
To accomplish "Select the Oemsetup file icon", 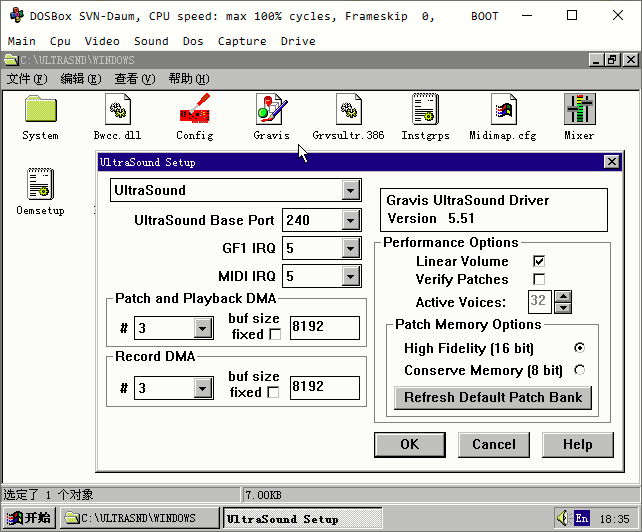I will (x=40, y=184).
